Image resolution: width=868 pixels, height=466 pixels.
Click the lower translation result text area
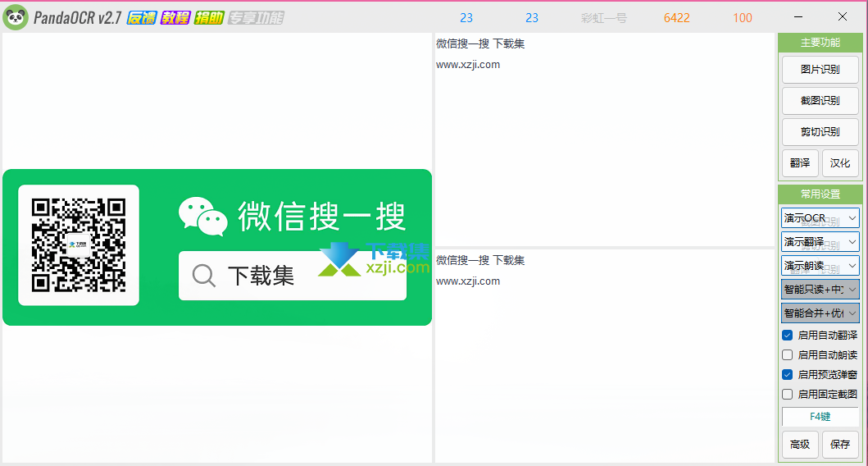[x=605, y=356]
